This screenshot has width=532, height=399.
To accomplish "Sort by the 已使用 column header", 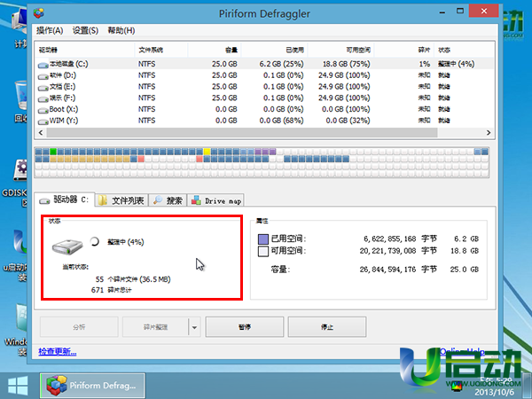I will (x=274, y=50).
